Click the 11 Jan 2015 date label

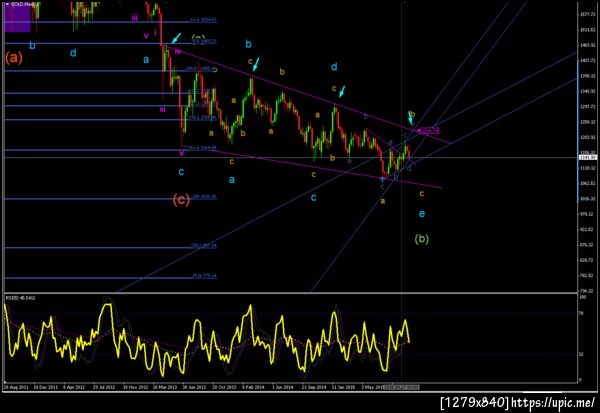(x=343, y=387)
